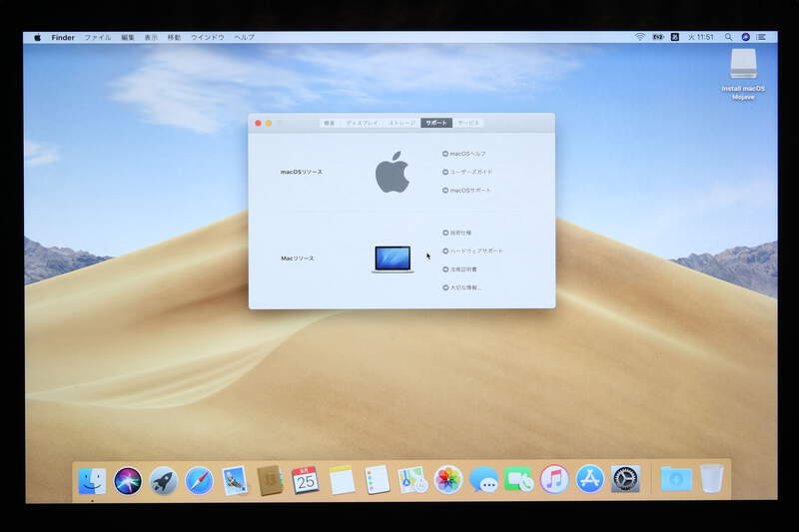Close the About This Mac window
The height and width of the screenshot is (532, 799).
point(258,123)
